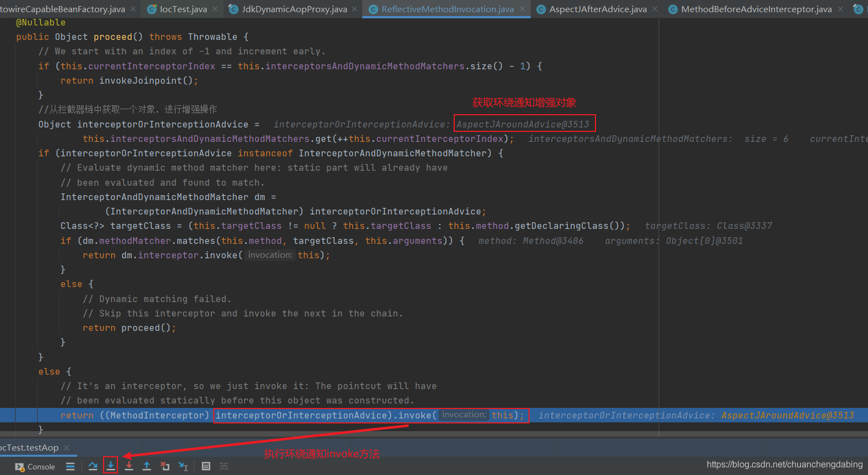Click the Drop Frame icon
This screenshot has height=475, width=868.
pos(165,466)
